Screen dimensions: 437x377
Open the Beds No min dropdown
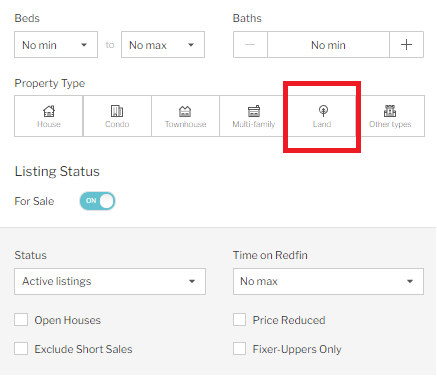click(x=56, y=45)
